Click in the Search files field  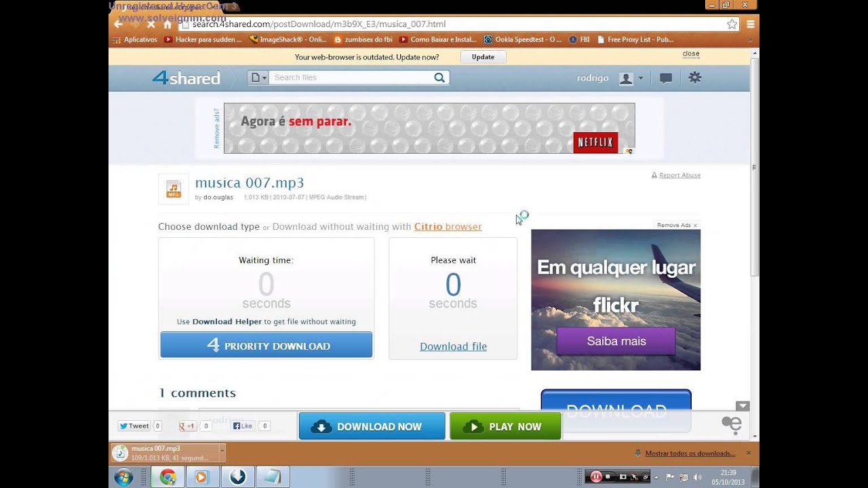point(351,77)
